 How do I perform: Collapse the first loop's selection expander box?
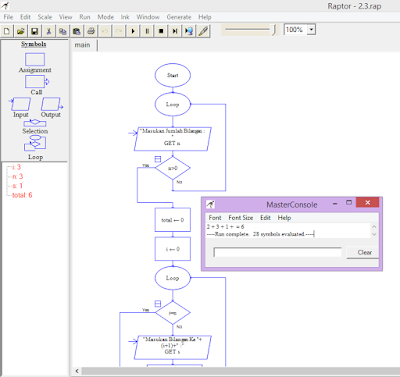158,159
